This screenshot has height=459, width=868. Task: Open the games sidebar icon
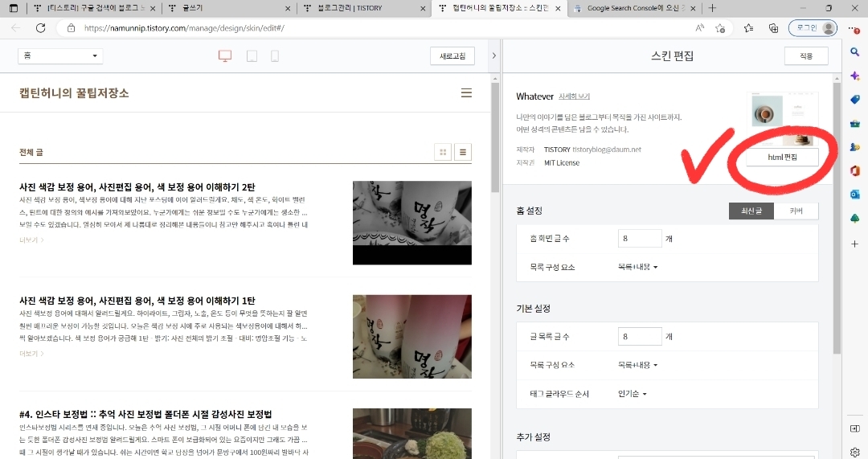coord(854,147)
